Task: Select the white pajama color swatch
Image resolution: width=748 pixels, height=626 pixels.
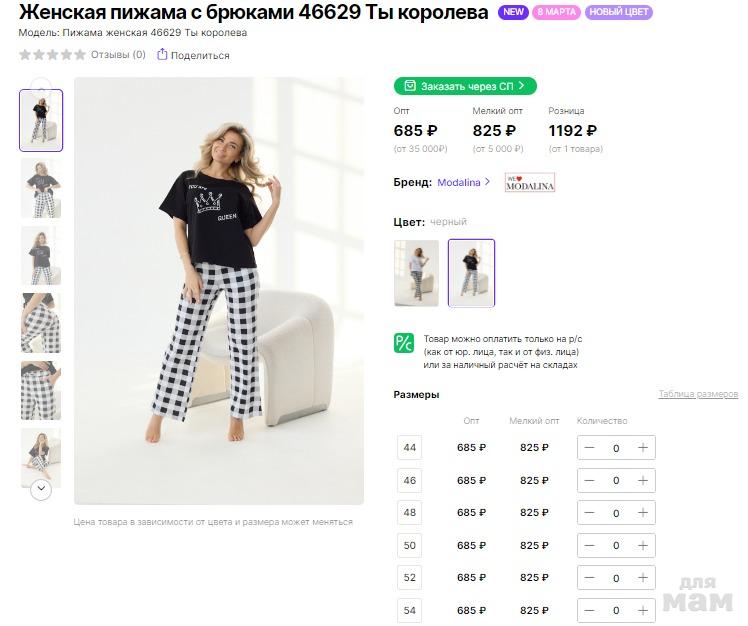Action: tap(416, 273)
